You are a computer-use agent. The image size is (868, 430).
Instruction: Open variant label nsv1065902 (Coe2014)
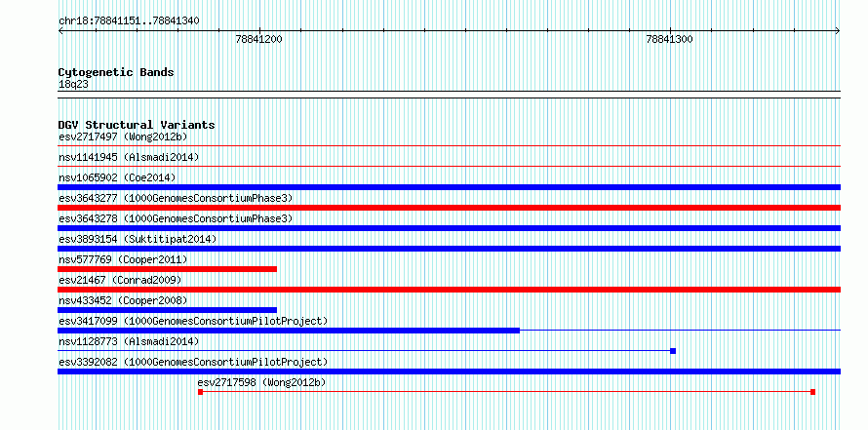[x=117, y=177]
